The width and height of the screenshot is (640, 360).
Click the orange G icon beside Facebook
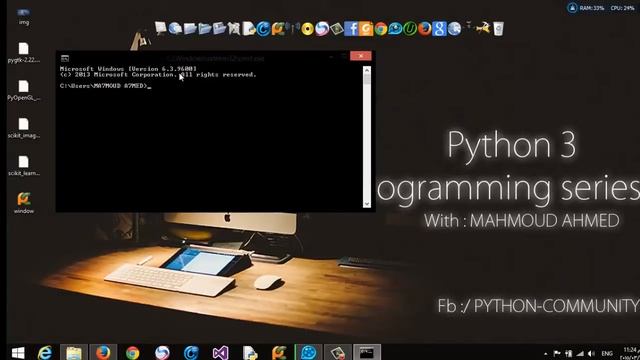[x=366, y=29]
